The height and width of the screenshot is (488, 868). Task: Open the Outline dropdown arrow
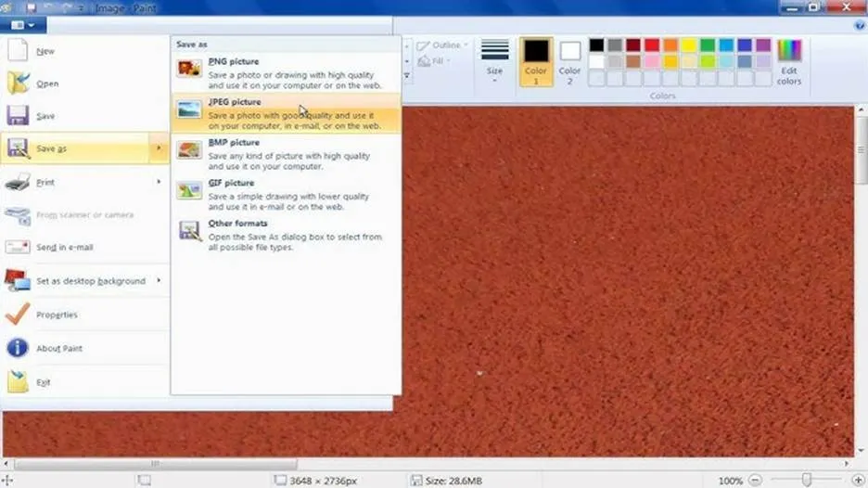click(x=466, y=45)
